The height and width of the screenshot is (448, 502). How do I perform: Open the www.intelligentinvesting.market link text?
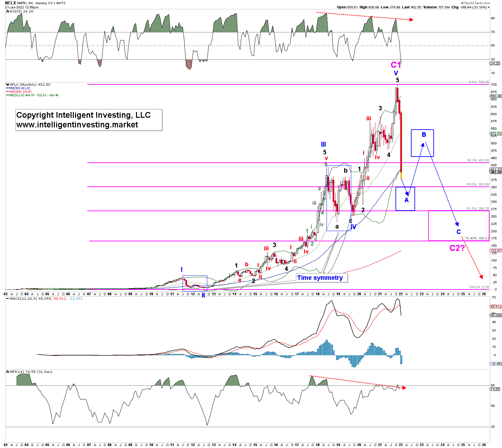coord(77,125)
